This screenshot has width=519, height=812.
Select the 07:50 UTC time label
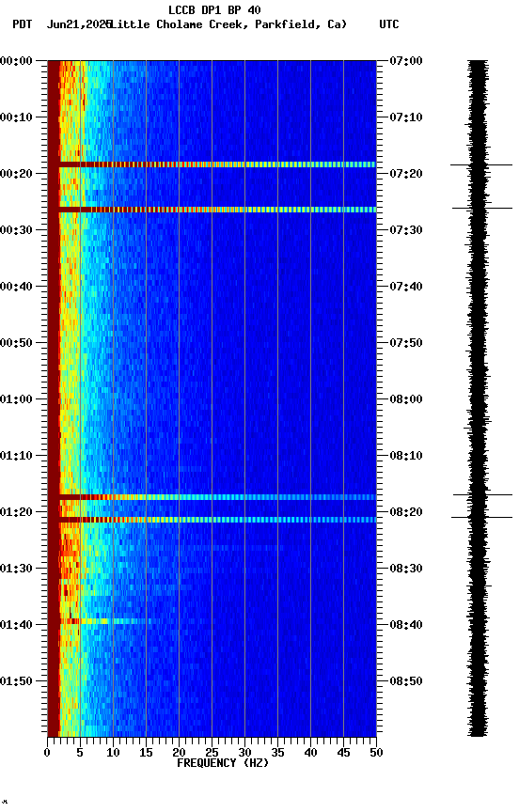(x=406, y=343)
